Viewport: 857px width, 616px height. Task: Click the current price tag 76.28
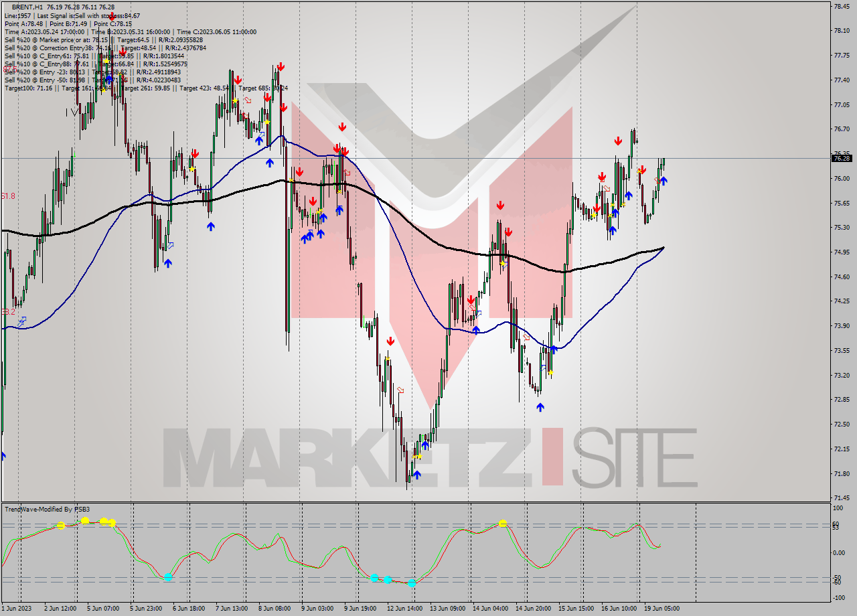click(x=842, y=158)
